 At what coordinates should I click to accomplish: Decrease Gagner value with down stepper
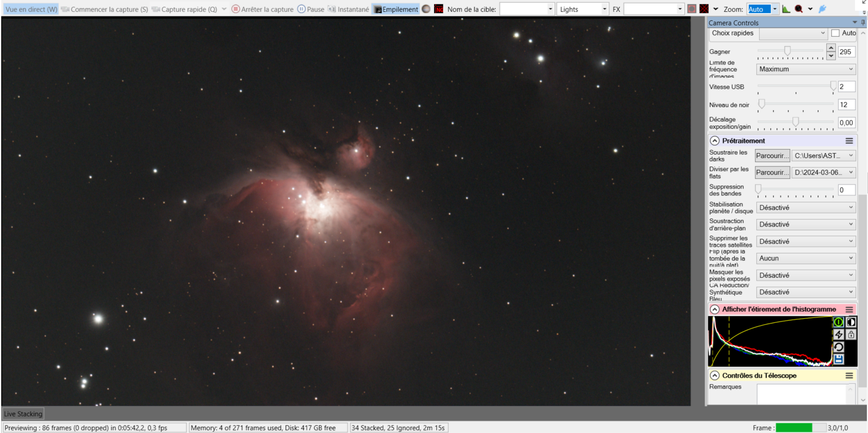pos(831,55)
